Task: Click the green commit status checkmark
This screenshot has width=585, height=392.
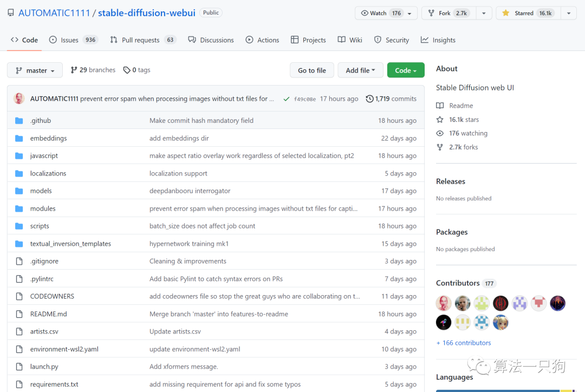Action: (x=286, y=99)
